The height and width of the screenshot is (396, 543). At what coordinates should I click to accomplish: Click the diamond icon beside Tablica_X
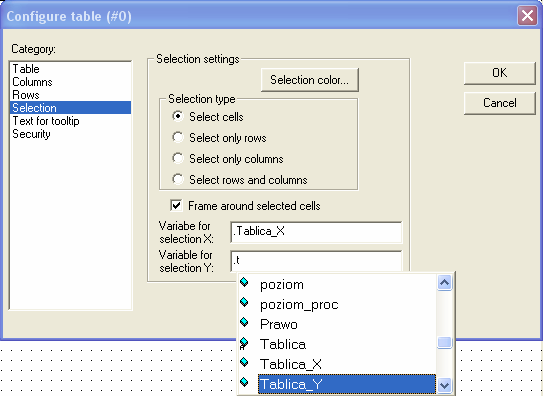[244, 362]
